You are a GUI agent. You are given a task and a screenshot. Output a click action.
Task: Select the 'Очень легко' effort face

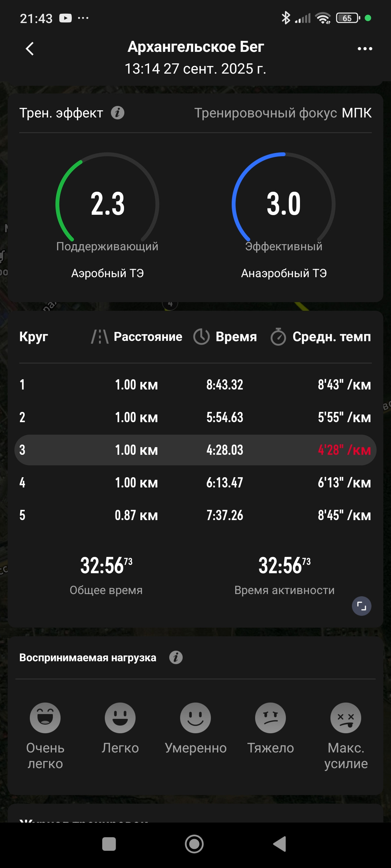click(x=45, y=718)
